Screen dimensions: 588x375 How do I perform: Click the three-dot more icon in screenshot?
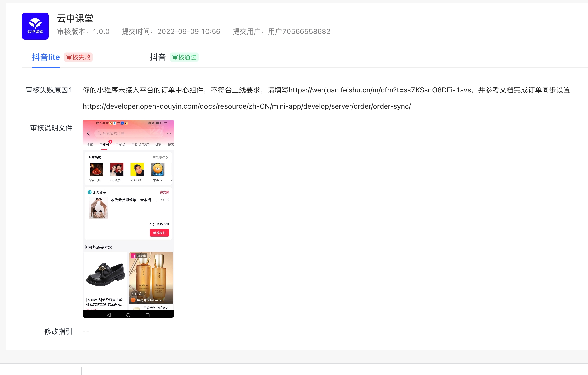coord(169,133)
